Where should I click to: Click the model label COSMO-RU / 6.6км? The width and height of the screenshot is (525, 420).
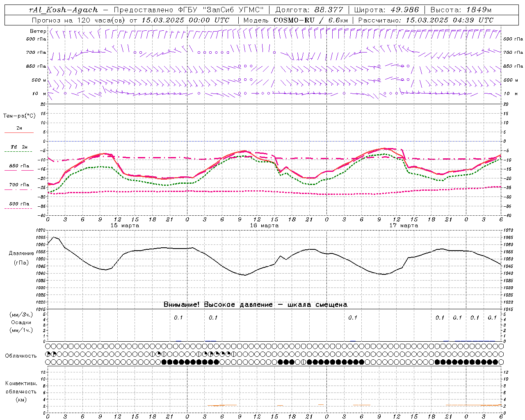[x=311, y=20]
